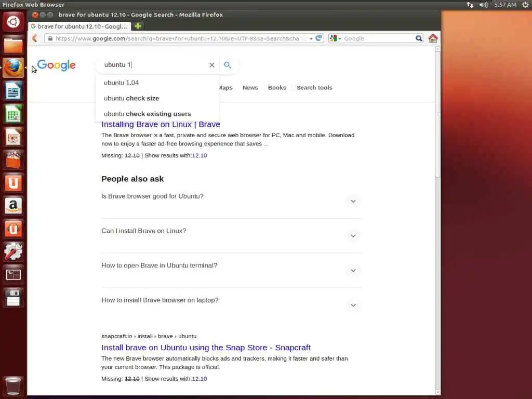Click 12.10 link under the Brave result
Screen dimensions: 532x399
click(199, 155)
